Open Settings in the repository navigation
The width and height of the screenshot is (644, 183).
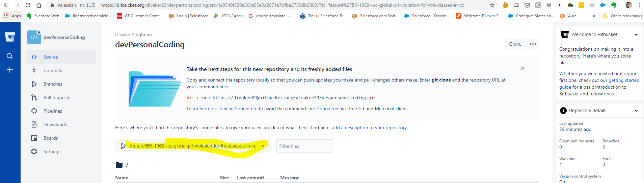pyautogui.click(x=61, y=152)
